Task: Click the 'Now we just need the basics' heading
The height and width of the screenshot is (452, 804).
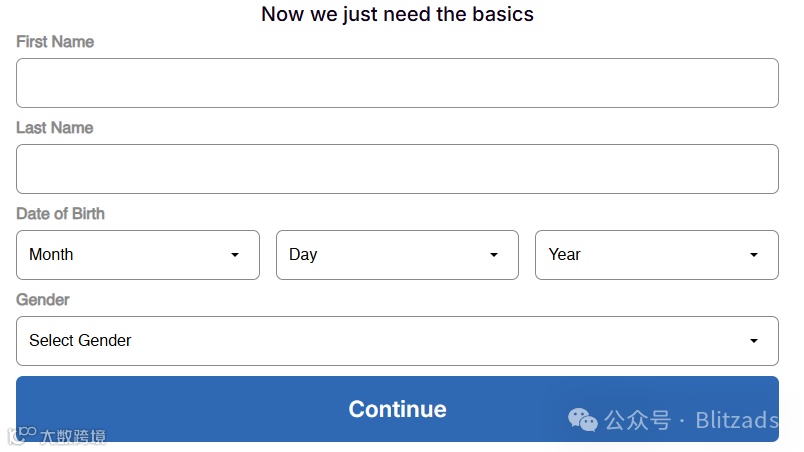Action: [x=397, y=14]
